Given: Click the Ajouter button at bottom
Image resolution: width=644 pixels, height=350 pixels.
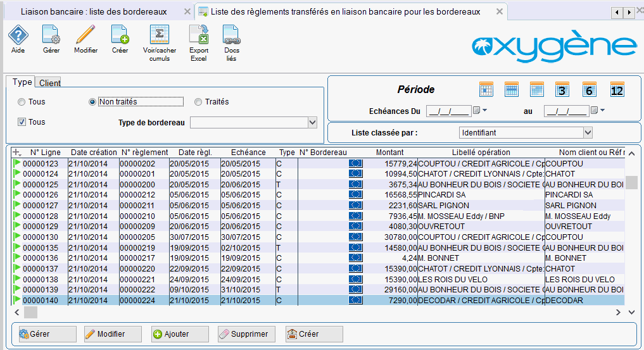Looking at the screenshot, I should (x=180, y=334).
